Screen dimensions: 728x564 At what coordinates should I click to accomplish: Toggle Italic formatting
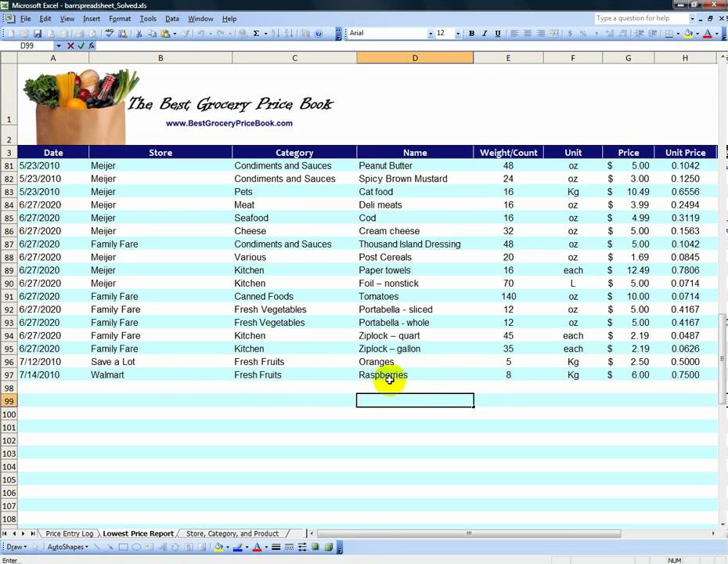[485, 34]
